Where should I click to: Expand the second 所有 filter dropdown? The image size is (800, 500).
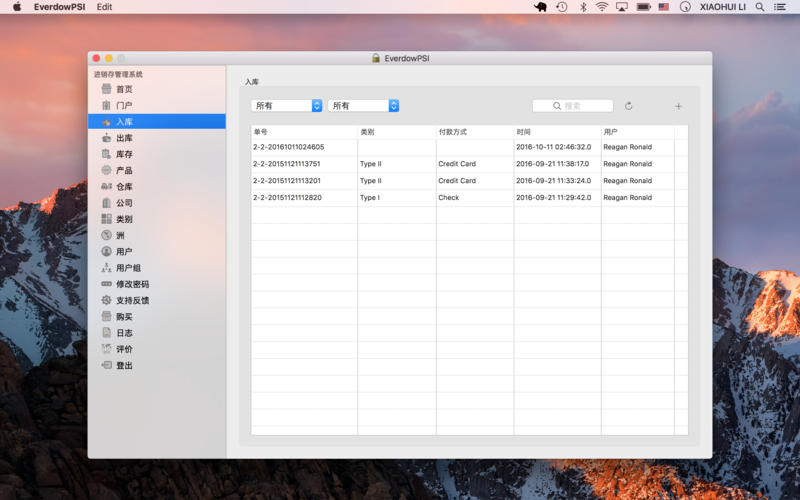pos(364,106)
